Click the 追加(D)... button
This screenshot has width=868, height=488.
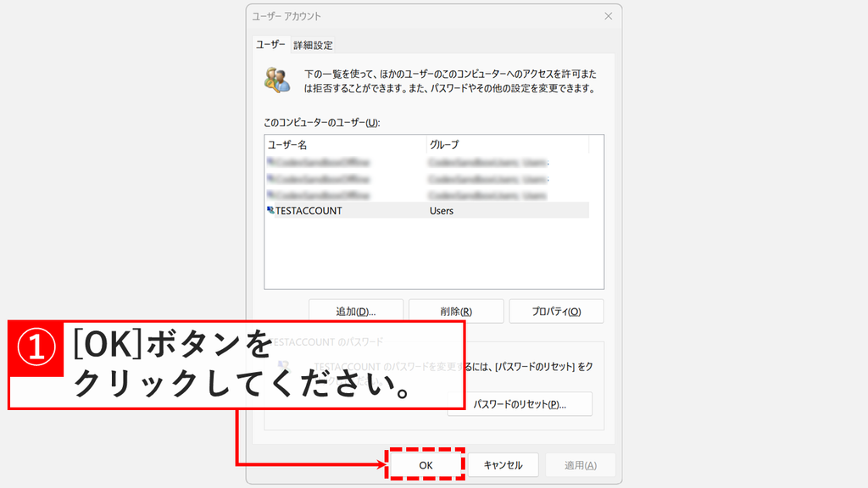(356, 312)
